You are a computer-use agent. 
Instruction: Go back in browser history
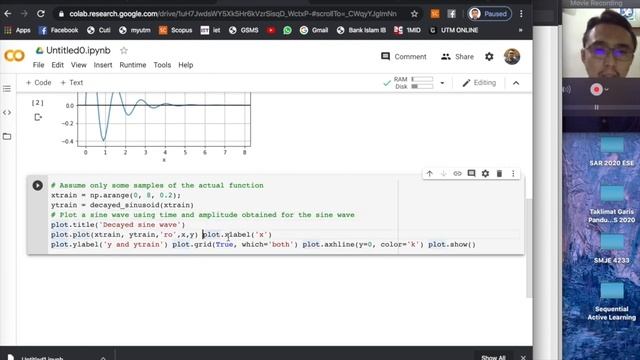click(8, 14)
